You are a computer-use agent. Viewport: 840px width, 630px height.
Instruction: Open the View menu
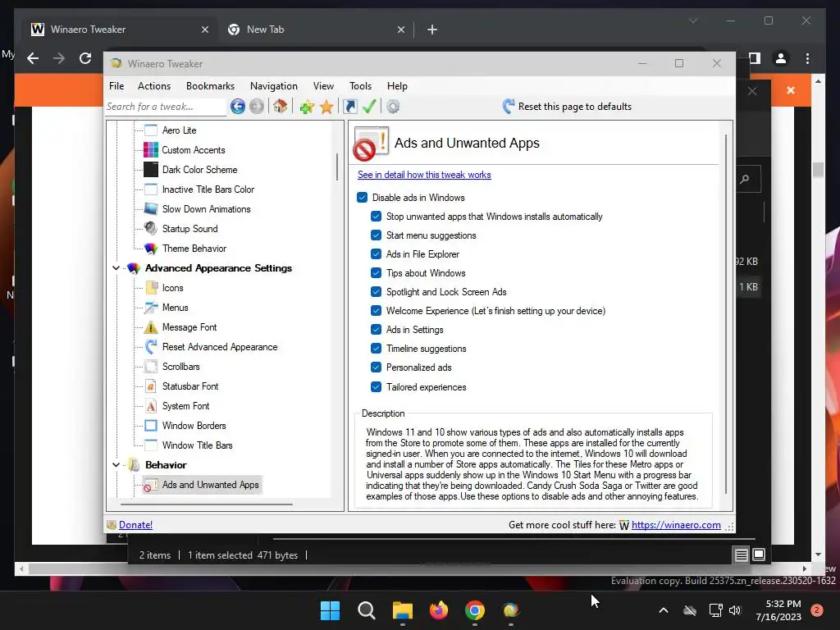click(323, 86)
